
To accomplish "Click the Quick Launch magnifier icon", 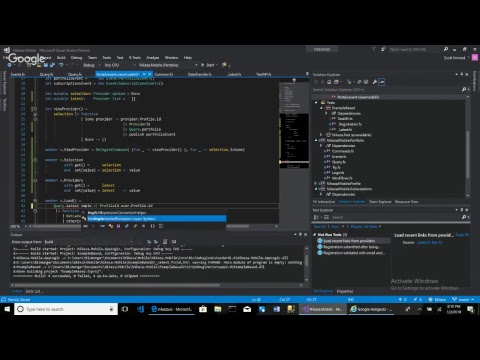I will pyautogui.click(x=446, y=49).
